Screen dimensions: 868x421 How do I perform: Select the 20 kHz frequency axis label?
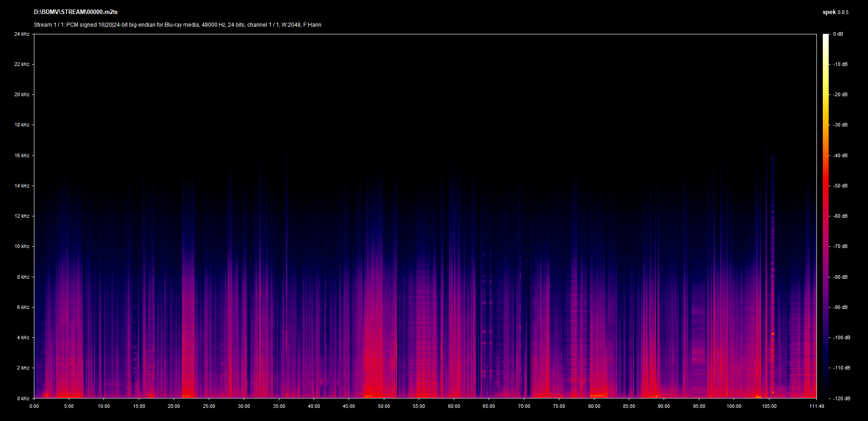click(x=22, y=94)
